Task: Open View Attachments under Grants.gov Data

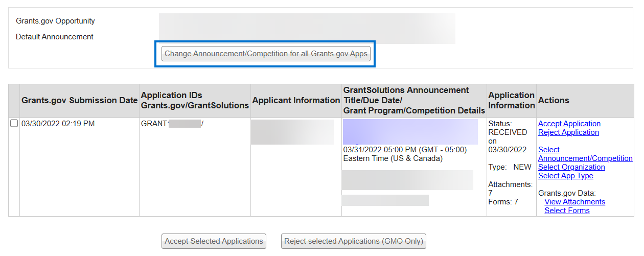Action: coord(574,202)
